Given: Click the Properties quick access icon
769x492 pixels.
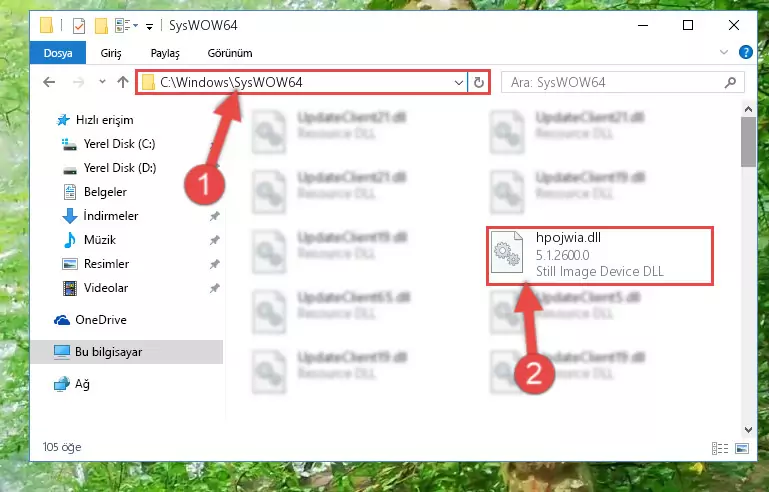Looking at the screenshot, I should coord(78,26).
